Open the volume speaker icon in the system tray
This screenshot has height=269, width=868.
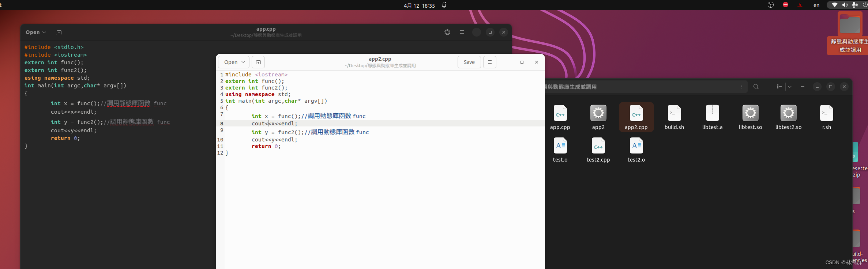tap(845, 5)
